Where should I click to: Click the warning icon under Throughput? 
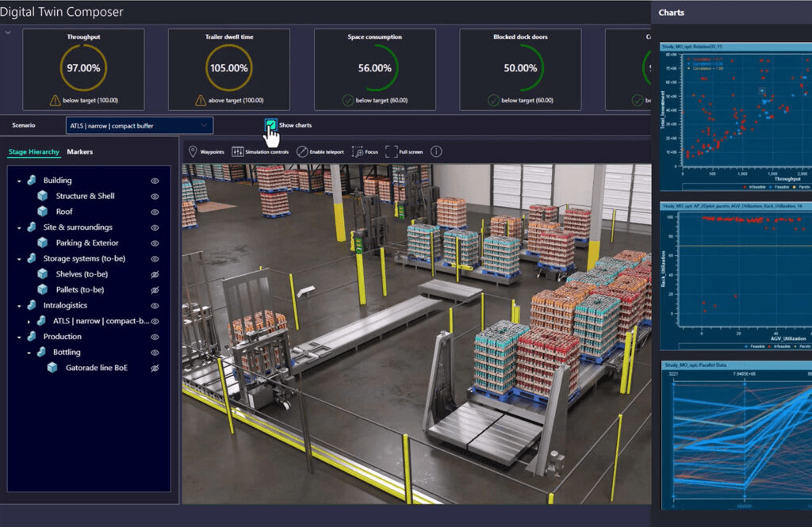(55, 101)
